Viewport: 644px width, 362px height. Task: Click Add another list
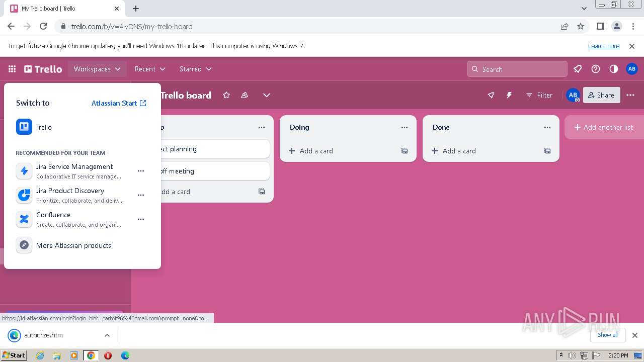point(604,127)
